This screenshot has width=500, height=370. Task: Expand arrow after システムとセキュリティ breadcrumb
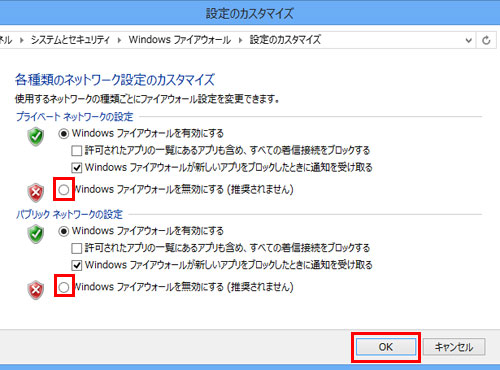119,40
